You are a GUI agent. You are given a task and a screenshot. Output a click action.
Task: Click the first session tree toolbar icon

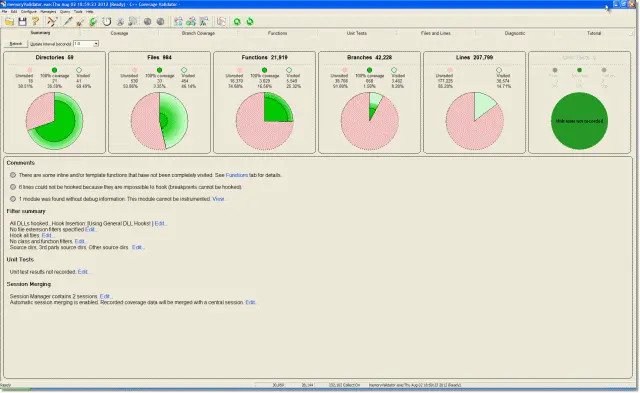tap(178, 22)
